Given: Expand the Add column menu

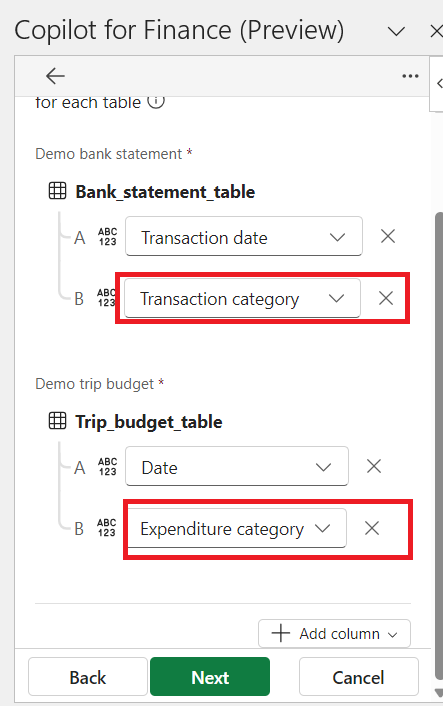Looking at the screenshot, I should tap(335, 634).
